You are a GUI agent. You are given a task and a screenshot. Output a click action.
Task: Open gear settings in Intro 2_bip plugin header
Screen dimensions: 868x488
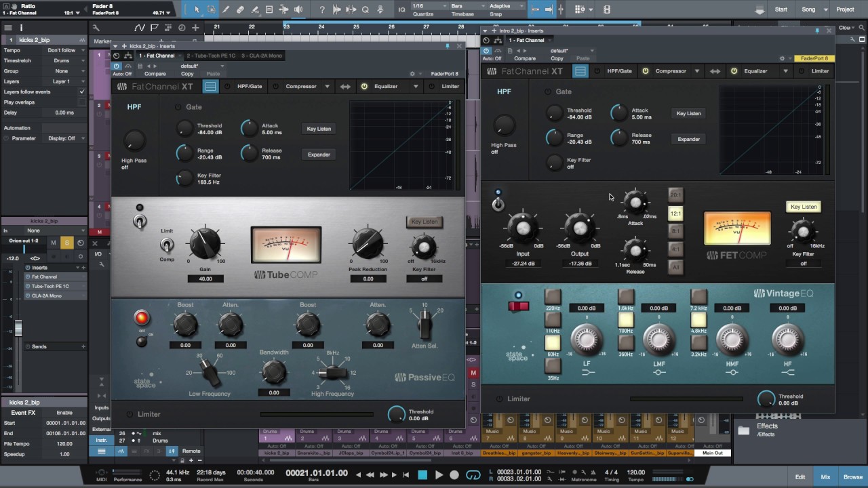pos(782,58)
